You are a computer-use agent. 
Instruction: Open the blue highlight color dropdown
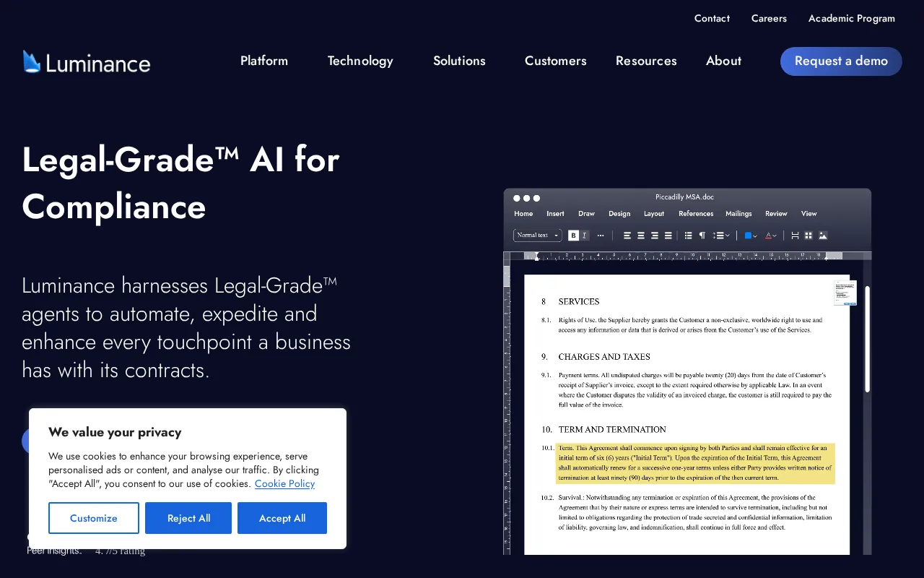pos(751,236)
